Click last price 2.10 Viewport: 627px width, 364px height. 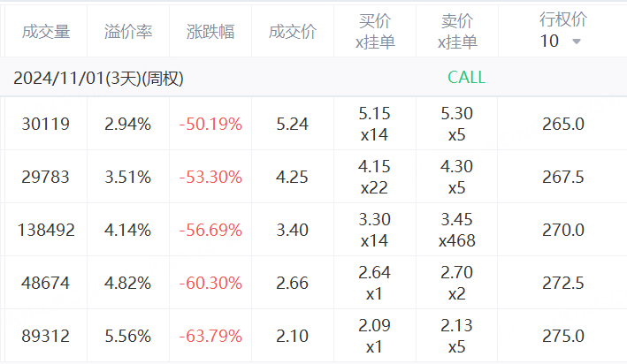coord(293,336)
